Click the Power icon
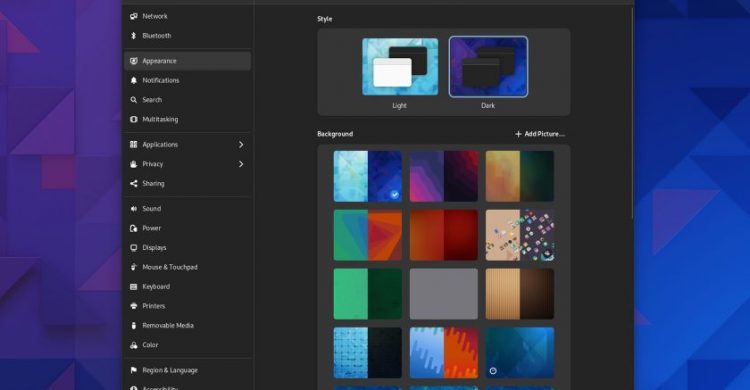The height and width of the screenshot is (390, 750). pos(133,228)
